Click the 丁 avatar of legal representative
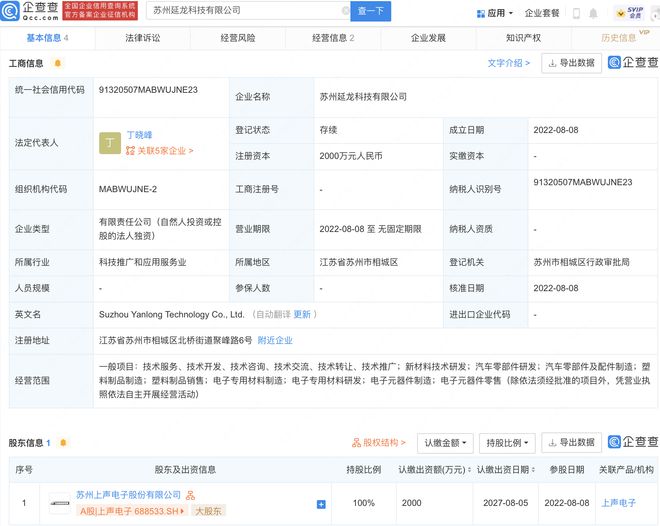The height and width of the screenshot is (526, 660). pos(110,143)
